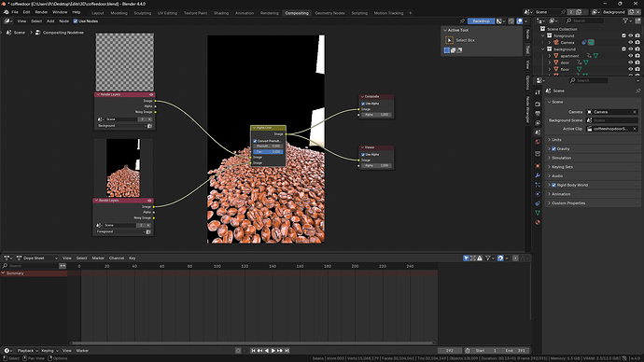Open the Modifiers wrench tab icon

[538, 175]
